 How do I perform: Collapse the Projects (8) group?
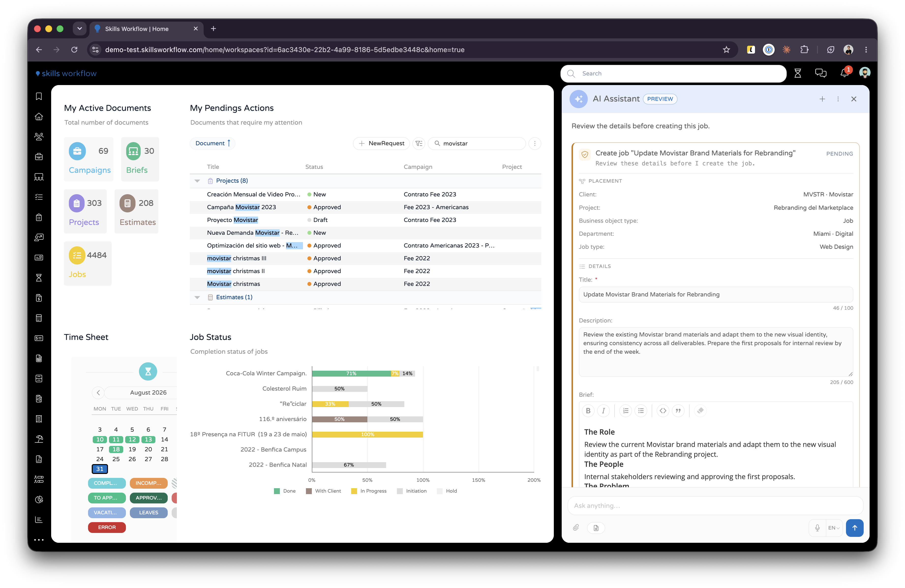coord(197,180)
